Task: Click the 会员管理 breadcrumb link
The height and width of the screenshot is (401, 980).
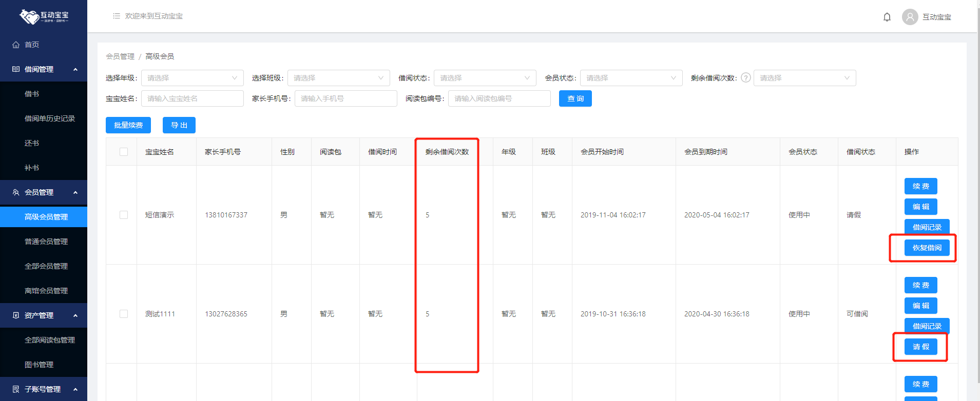Action: point(120,56)
